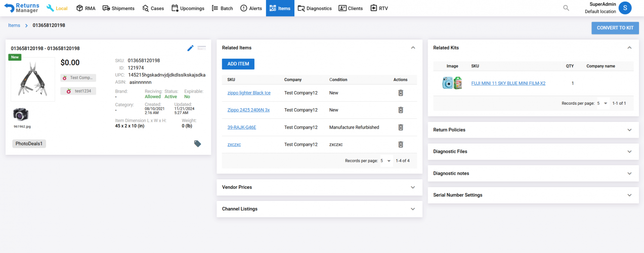Click the Add Item button
Viewport: 644px width, 253px height.
[x=238, y=64]
